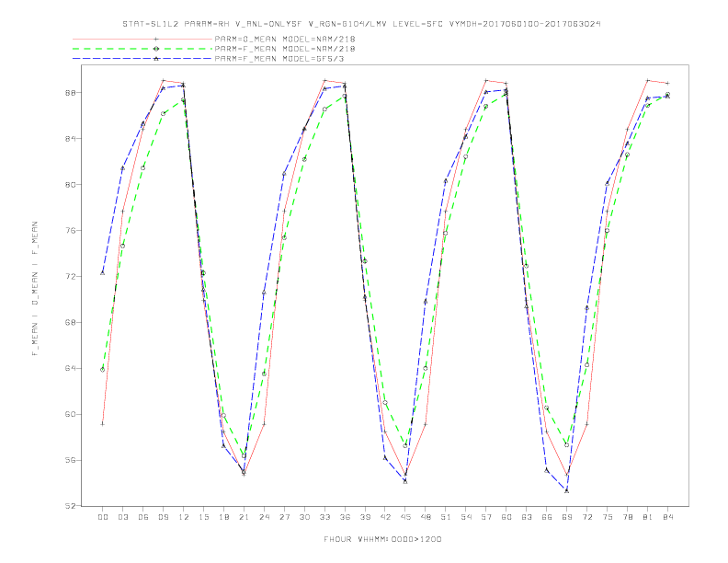Click x-axis tick label 69
Viewport: 728px width, 563px height.
[567, 517]
